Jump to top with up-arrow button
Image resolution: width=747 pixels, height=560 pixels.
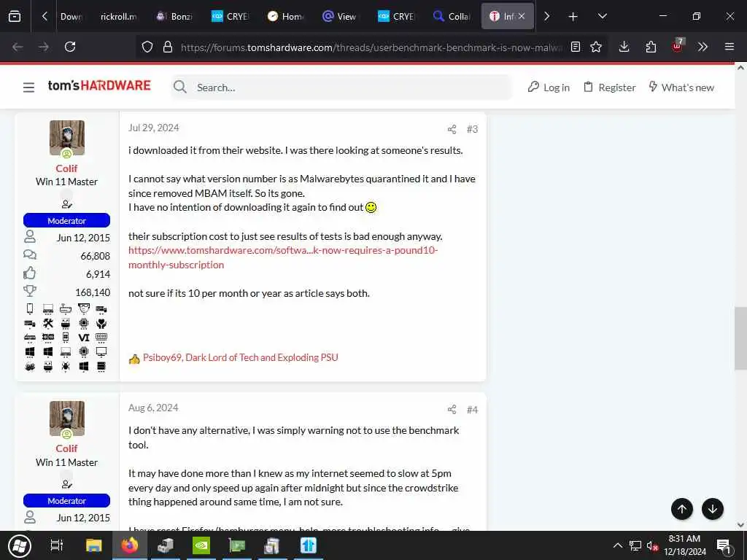pos(682,509)
